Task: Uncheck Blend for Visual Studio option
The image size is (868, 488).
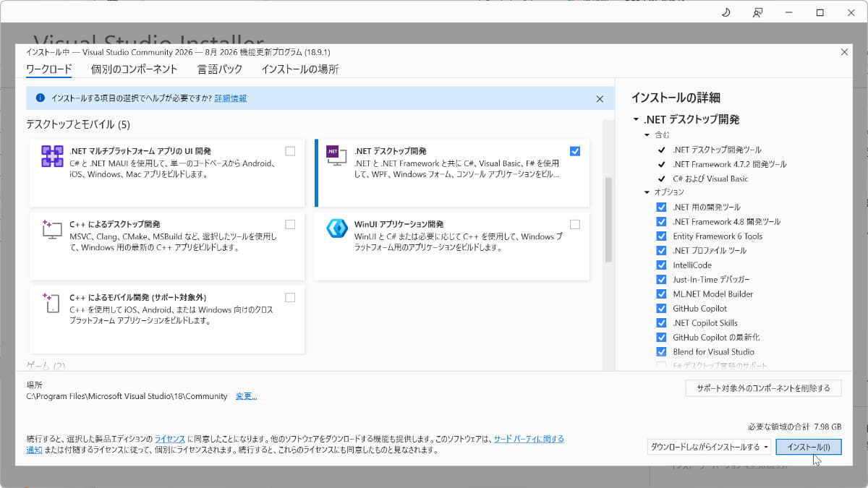Action: pyautogui.click(x=661, y=352)
